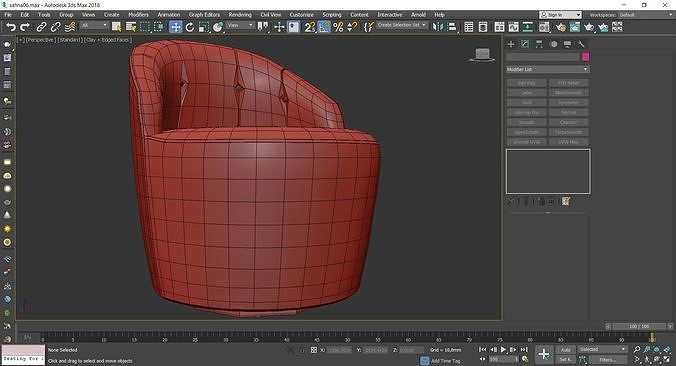Open the Clay + Edged Faces shading menu
The height and width of the screenshot is (366, 676).
point(108,40)
